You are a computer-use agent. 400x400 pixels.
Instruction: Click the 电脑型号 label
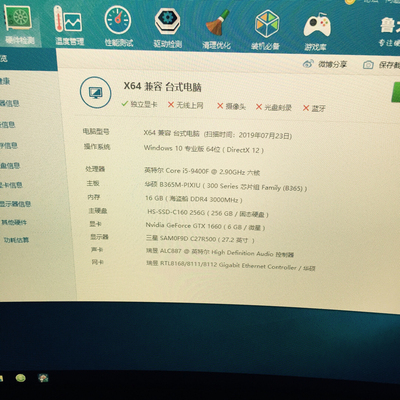click(96, 131)
